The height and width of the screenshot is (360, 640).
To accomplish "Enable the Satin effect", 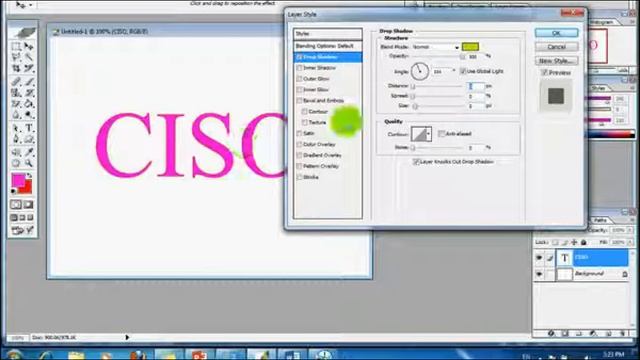I will (299, 133).
